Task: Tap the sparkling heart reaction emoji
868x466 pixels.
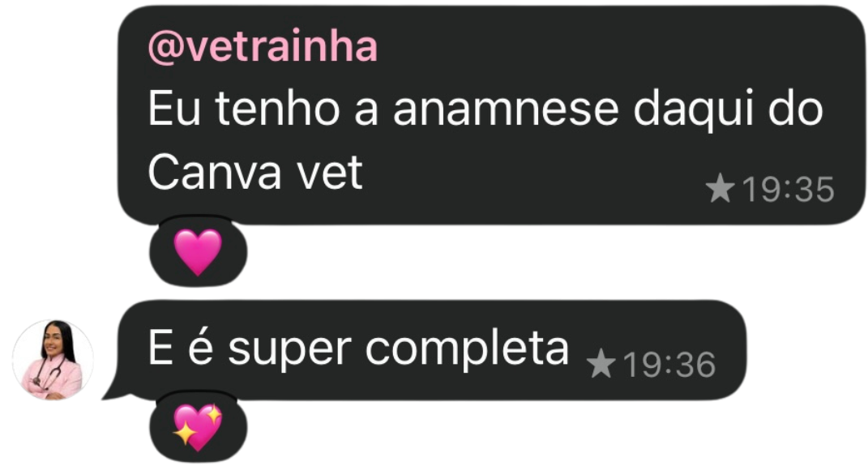Action: click(x=198, y=427)
